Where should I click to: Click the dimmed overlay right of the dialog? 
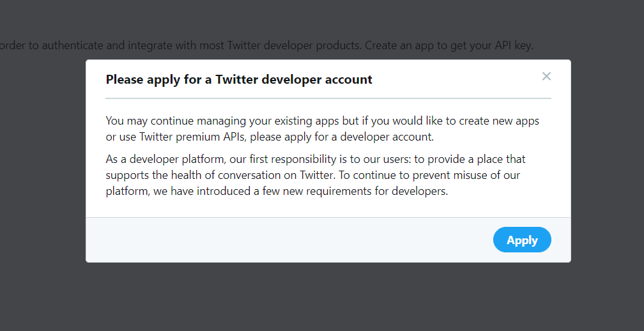click(x=608, y=164)
